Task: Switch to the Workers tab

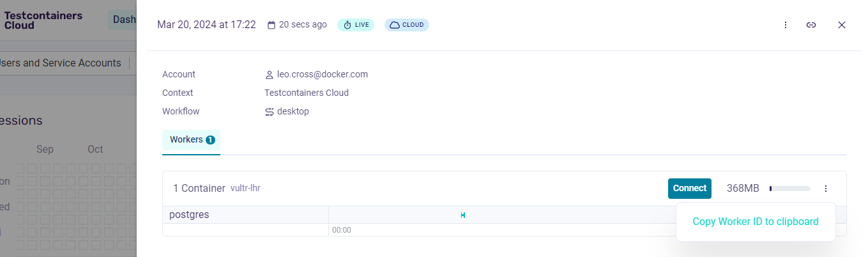Action: (192, 140)
